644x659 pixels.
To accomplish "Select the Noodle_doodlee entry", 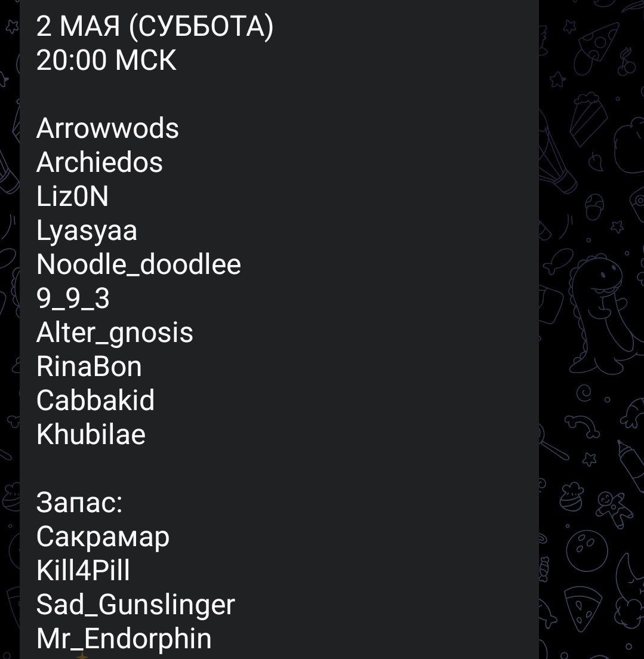I will 138,264.
